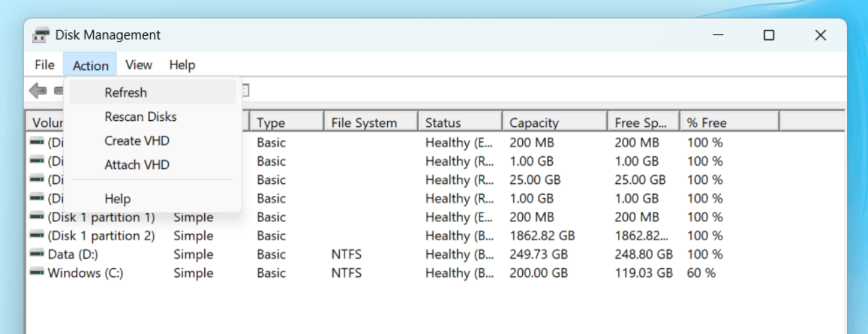Click drive icon in the 25.00 GB row
The image size is (868, 334).
point(37,180)
